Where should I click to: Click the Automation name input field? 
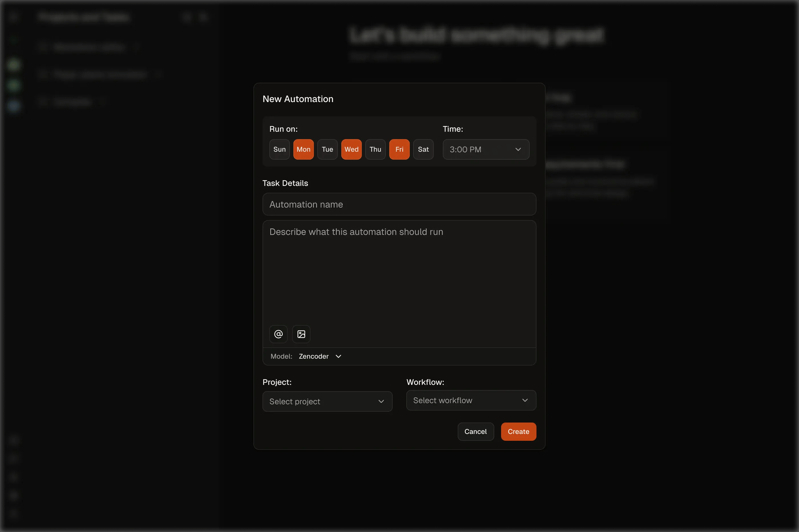[399, 204]
